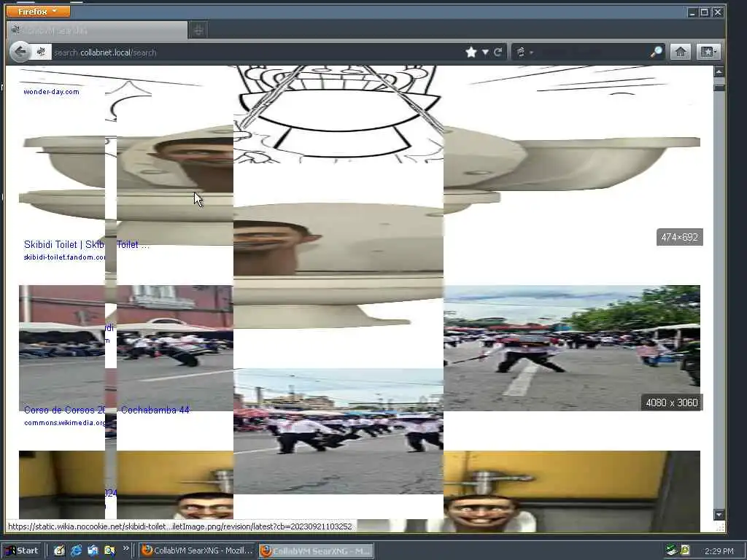
Task: Click the 2:29 PM system clock
Action: click(x=719, y=551)
